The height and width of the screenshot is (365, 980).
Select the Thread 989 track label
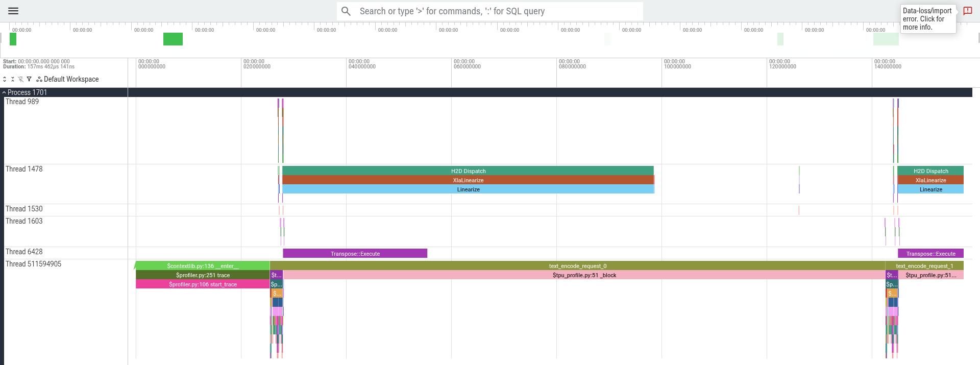pyautogui.click(x=22, y=102)
